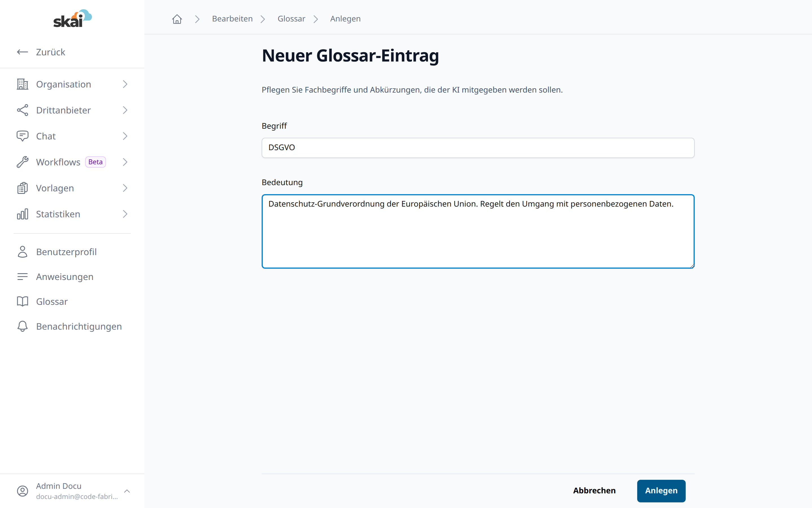This screenshot has width=812, height=508.
Task: Expand the Statistiken menu chevron
Action: [x=125, y=214]
